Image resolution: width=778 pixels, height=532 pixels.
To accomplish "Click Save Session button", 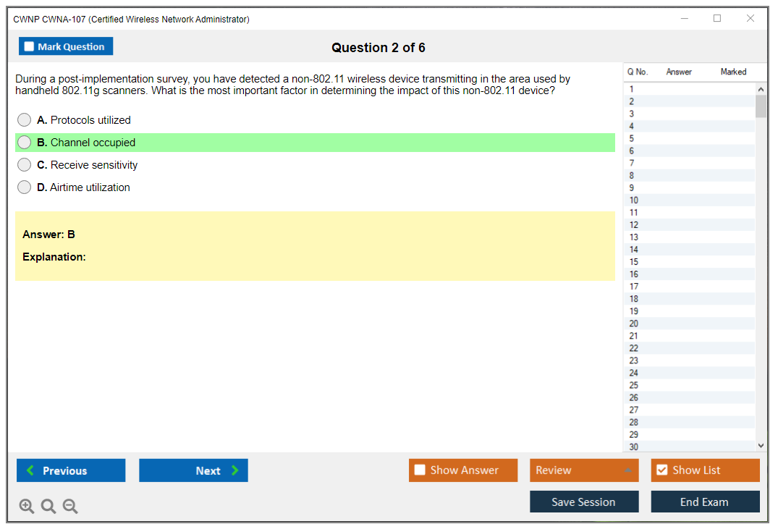I will (583, 502).
